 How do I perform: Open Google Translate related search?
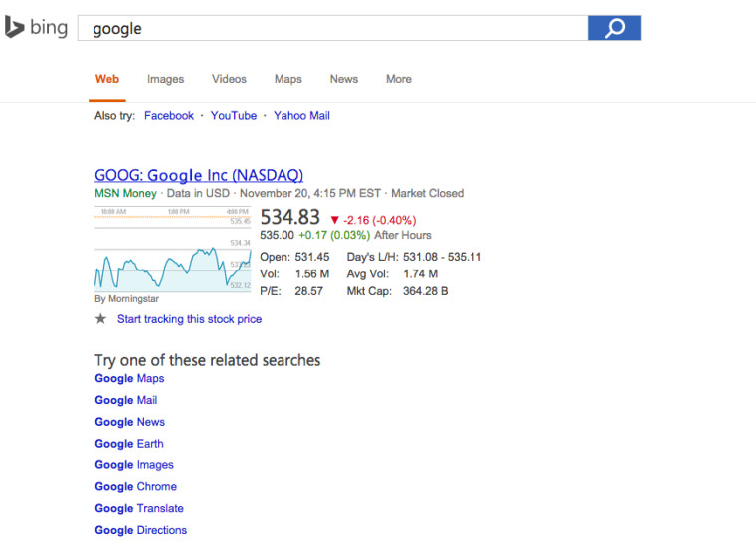pyautogui.click(x=139, y=509)
